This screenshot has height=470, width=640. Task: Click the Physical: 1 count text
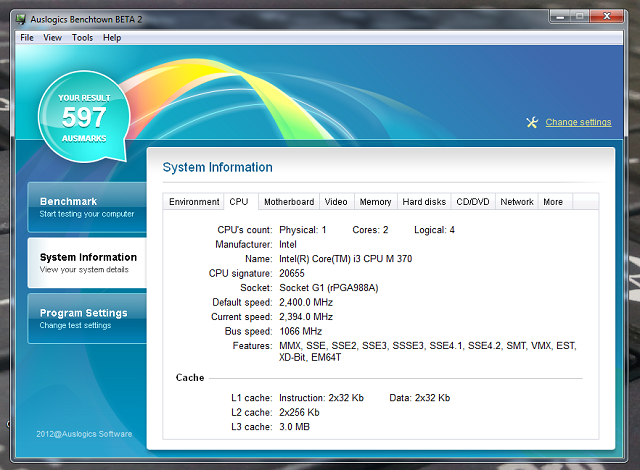pos(302,230)
